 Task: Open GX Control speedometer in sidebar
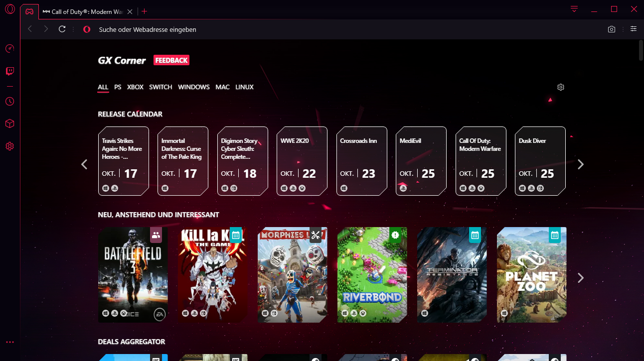10,48
